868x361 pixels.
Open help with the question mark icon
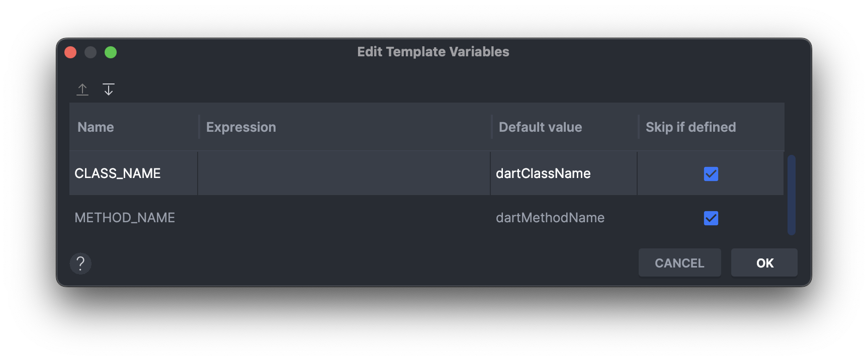80,263
